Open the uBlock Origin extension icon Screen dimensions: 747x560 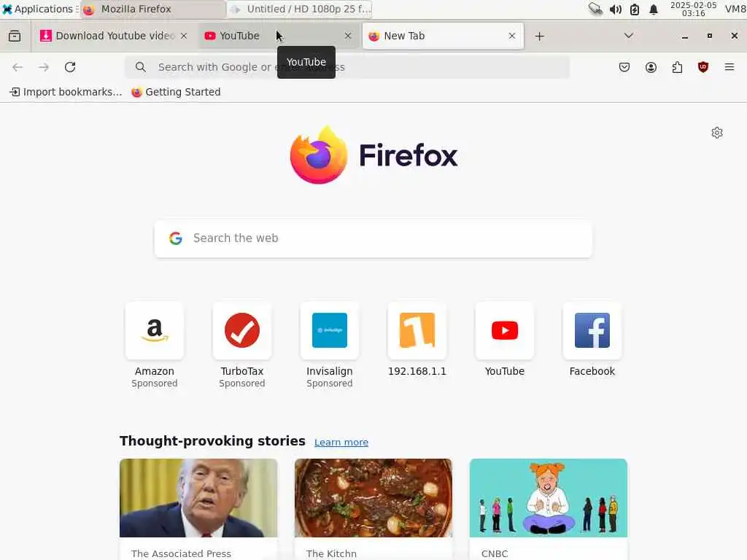coord(703,67)
